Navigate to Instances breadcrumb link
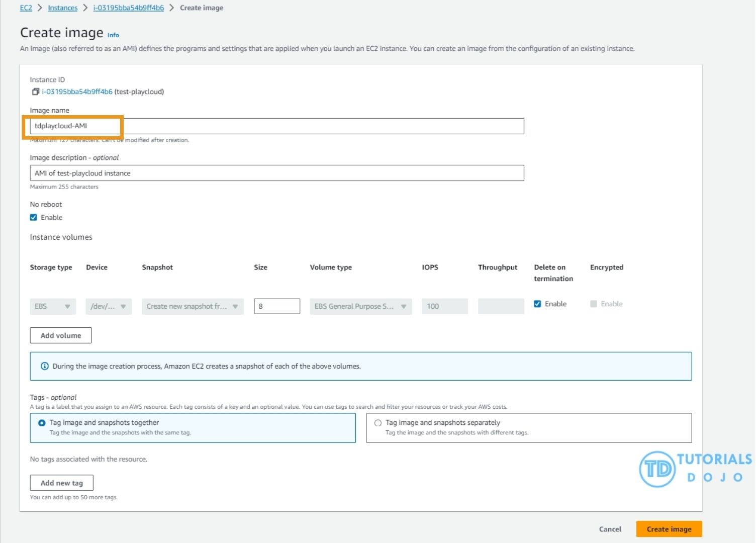This screenshot has width=756, height=543. pos(62,8)
